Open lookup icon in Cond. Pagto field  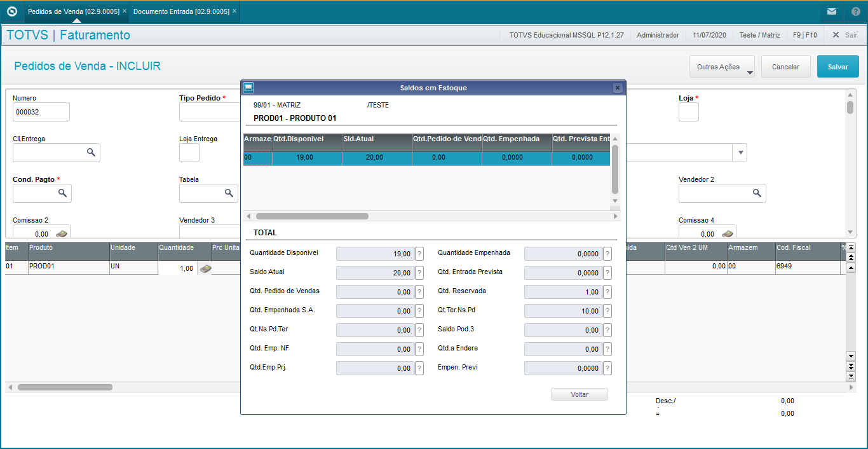pos(62,193)
